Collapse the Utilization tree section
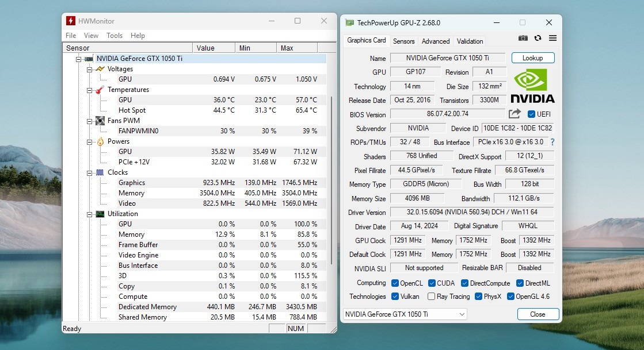 (x=89, y=214)
